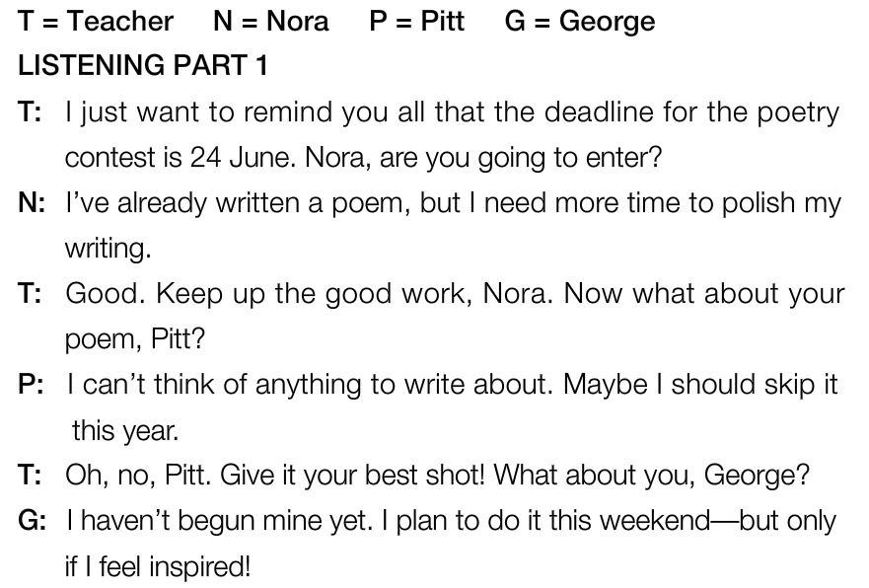Screen dimensions: 869x588
Task: Click 'this year.' in Pitt's reply
Action: 125,430
